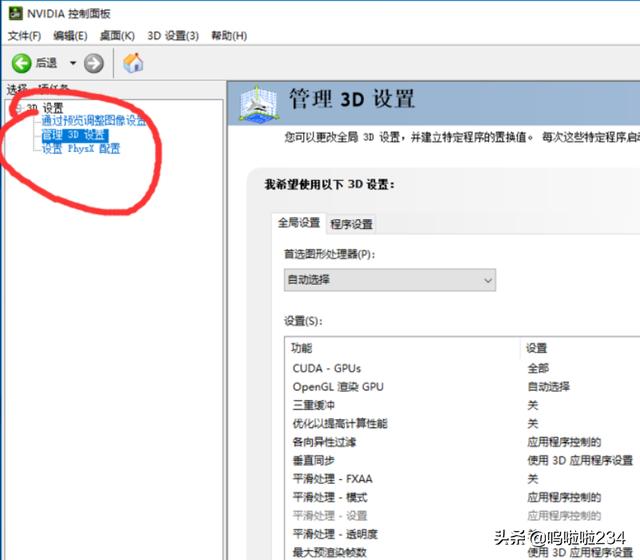Open the 编辑(E) menu

[x=70, y=36]
